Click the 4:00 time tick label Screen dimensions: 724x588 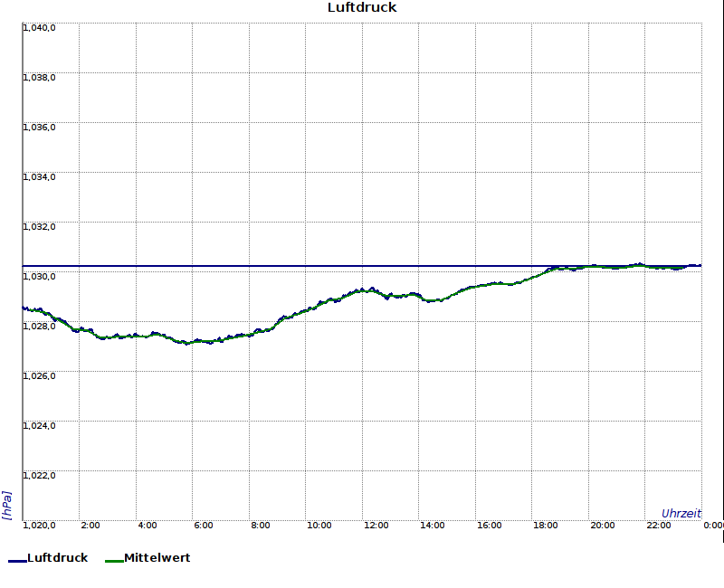(148, 526)
